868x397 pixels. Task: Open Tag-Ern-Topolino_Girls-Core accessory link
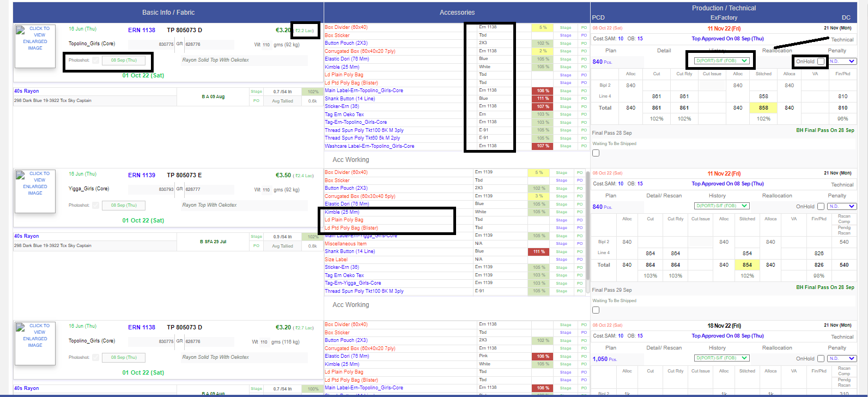[x=356, y=122]
